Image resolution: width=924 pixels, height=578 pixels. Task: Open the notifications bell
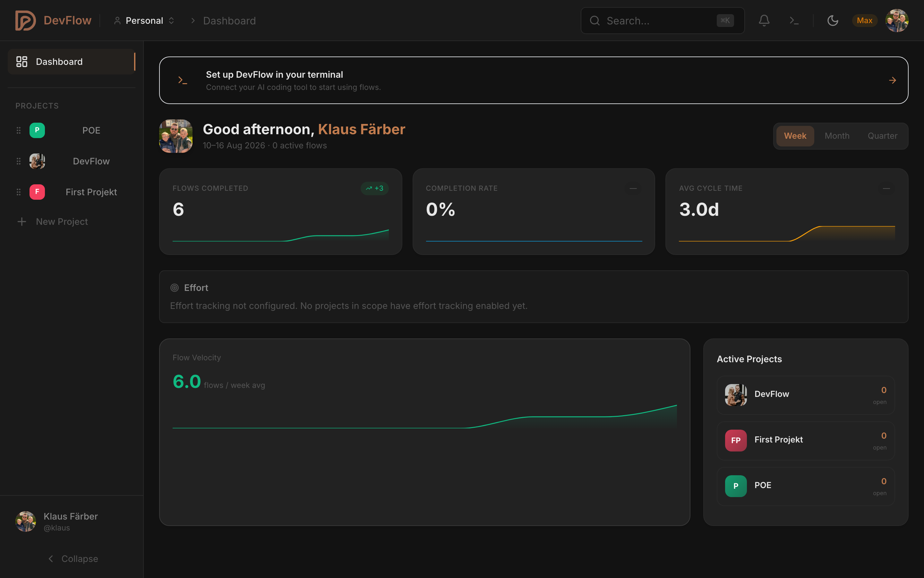(764, 21)
